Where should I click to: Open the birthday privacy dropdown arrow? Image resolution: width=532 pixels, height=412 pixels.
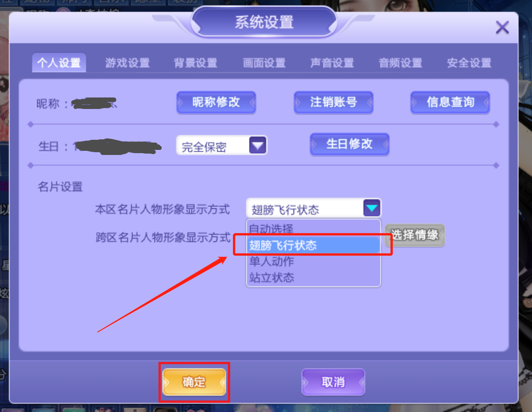[x=258, y=145]
